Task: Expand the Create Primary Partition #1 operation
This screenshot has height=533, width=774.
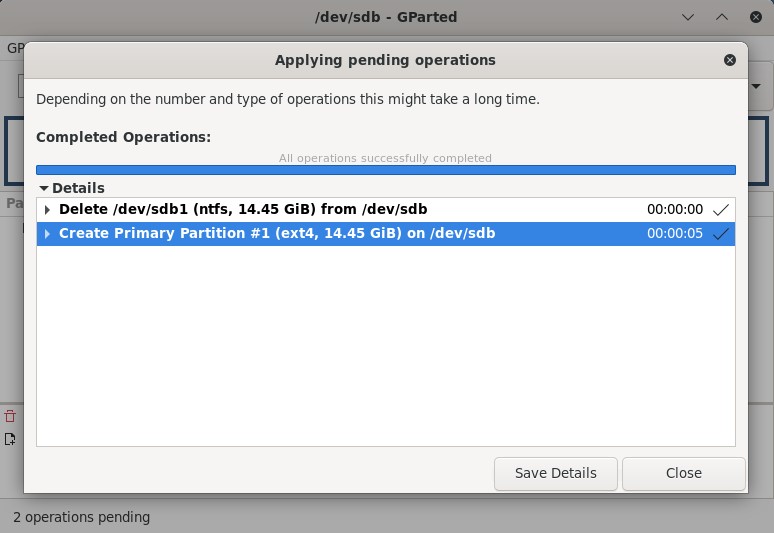Action: coord(47,234)
